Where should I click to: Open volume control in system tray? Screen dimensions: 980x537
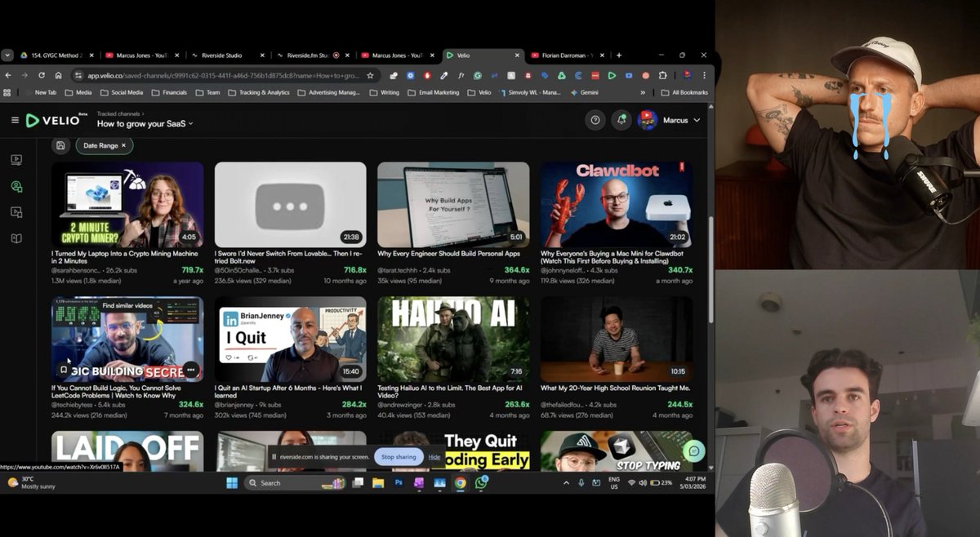pyautogui.click(x=644, y=482)
